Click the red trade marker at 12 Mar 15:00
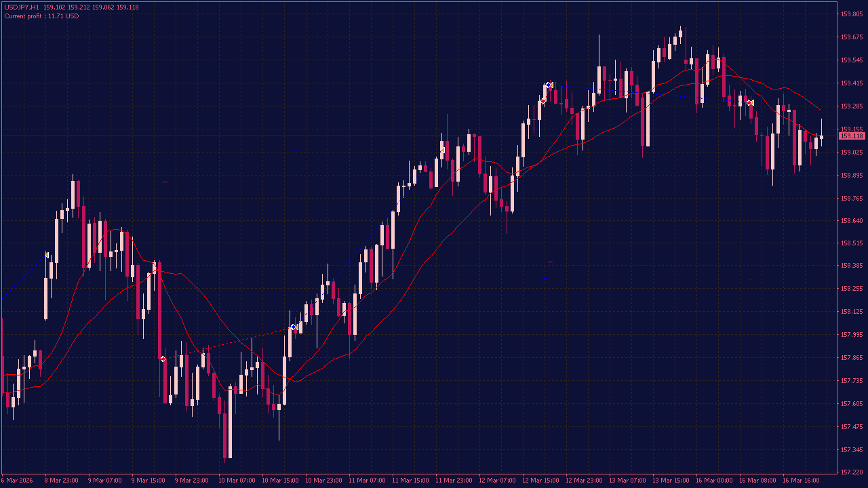This screenshot has height=488, width=868. pos(543,101)
